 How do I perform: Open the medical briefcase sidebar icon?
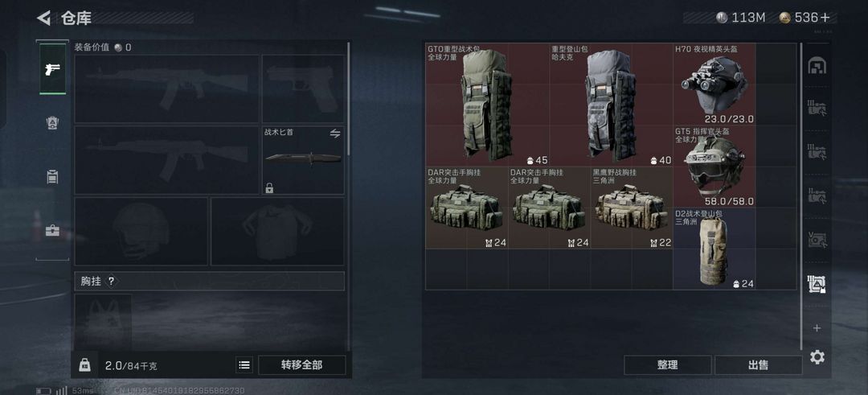point(52,230)
